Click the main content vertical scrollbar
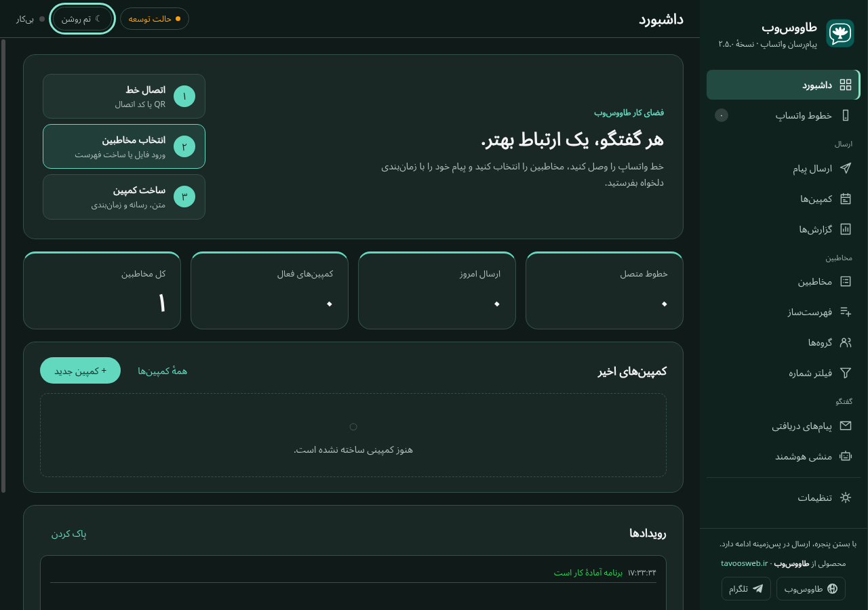Screen dimensions: 868x610 pyautogui.click(x=3, y=266)
